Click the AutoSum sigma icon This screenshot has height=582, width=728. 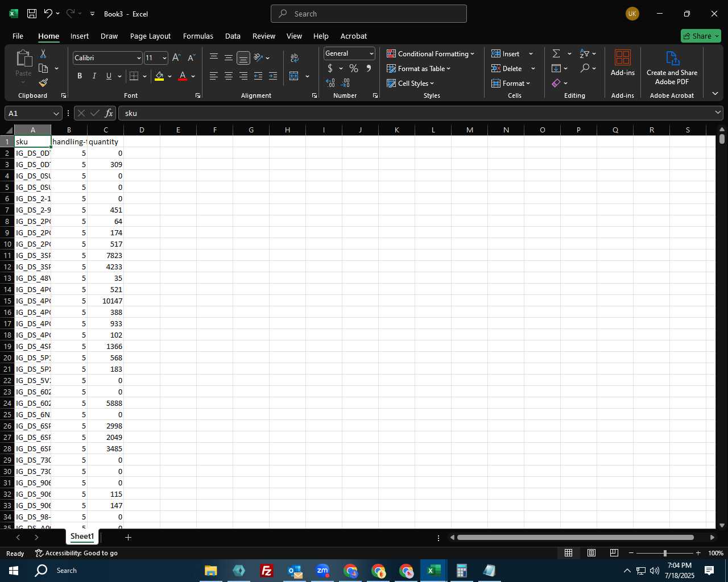[556, 53]
